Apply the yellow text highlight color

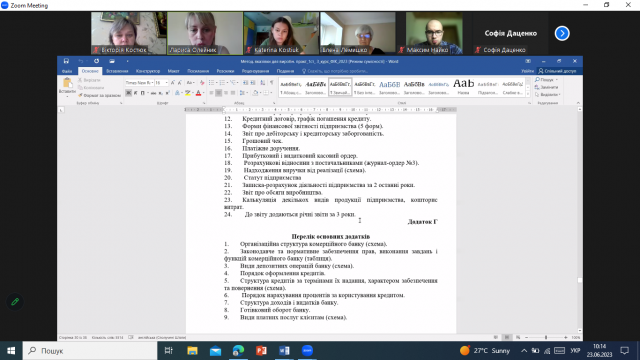(187, 93)
